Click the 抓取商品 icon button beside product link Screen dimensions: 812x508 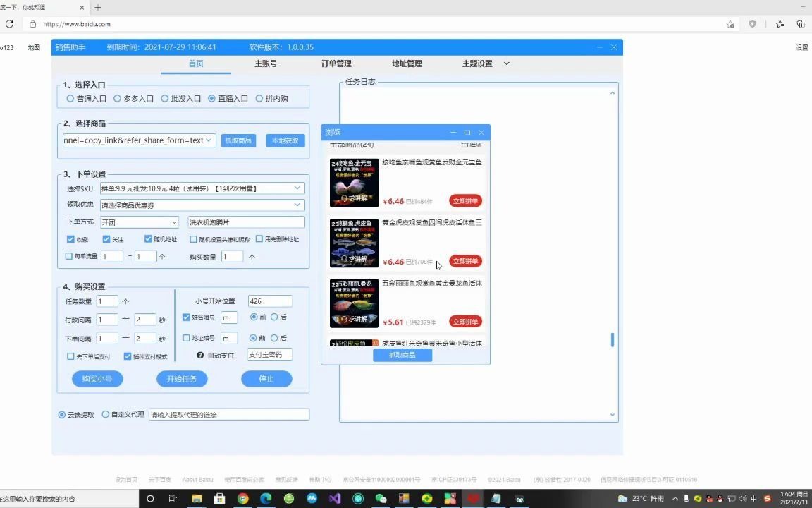tap(238, 140)
